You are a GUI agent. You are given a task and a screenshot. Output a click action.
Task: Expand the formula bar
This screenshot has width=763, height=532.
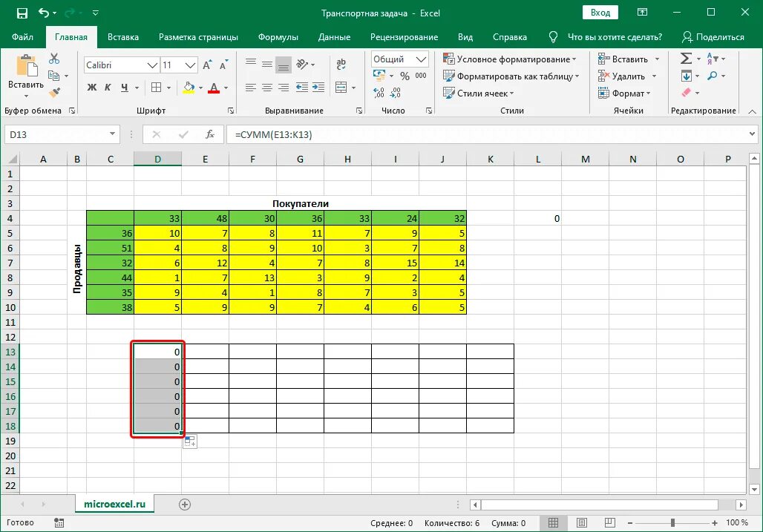pyautogui.click(x=753, y=134)
